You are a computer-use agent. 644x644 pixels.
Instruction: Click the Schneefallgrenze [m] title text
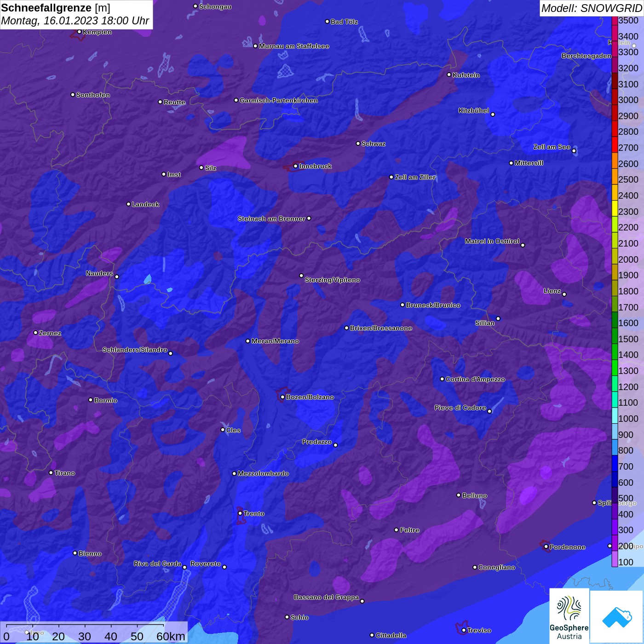point(56,8)
